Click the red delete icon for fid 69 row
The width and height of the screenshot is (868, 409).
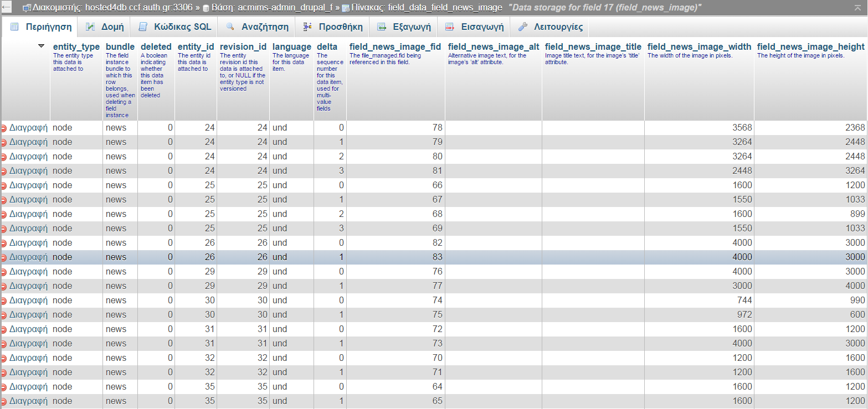click(x=4, y=229)
